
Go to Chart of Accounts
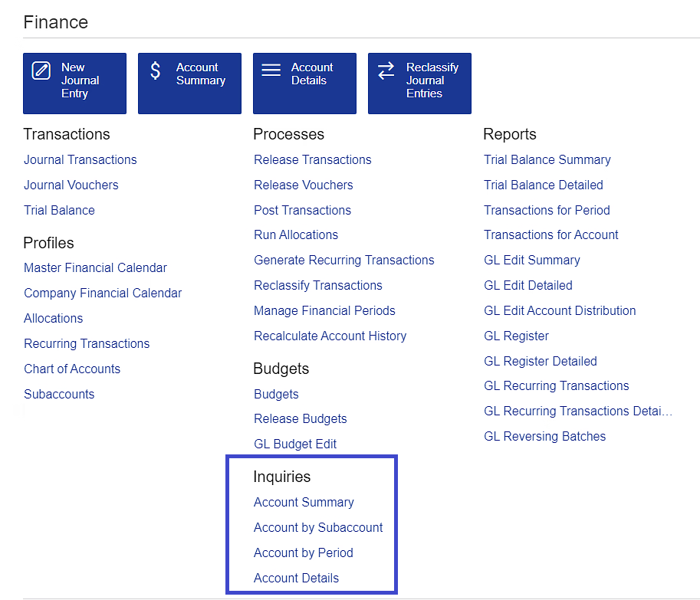[x=72, y=369]
